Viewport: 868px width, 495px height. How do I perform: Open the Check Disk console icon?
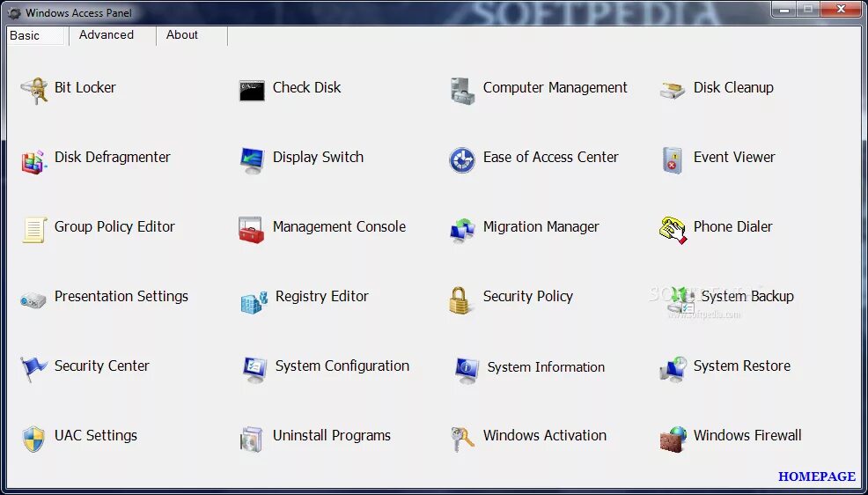pyautogui.click(x=252, y=91)
